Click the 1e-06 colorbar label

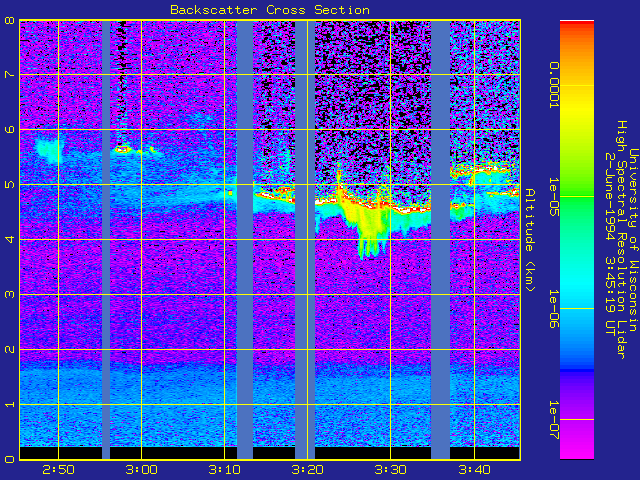(x=553, y=309)
